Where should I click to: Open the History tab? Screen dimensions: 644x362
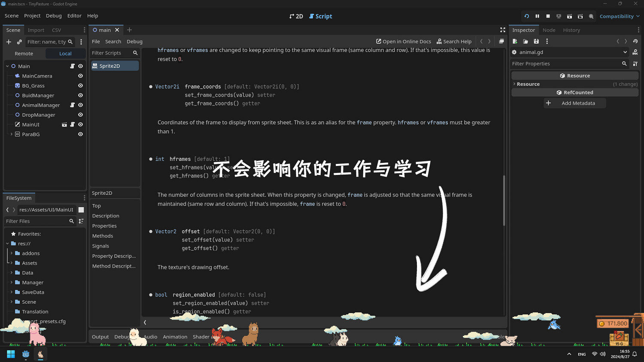571,30
